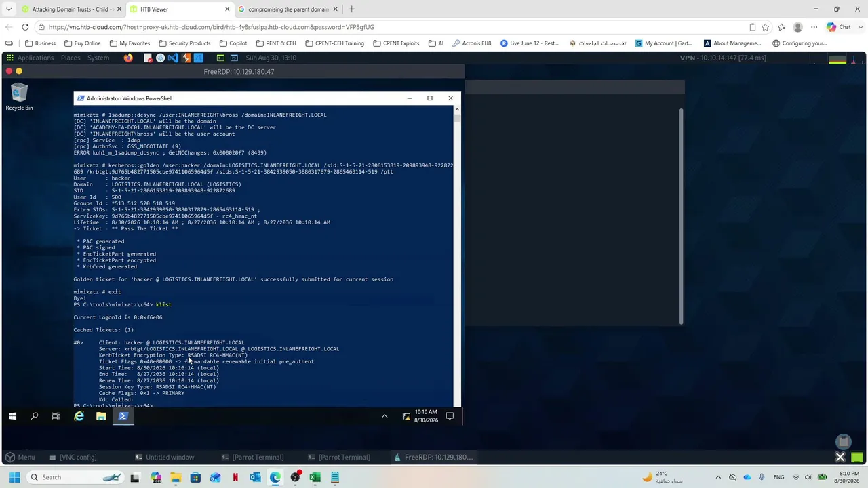
Task: Open Firefox from the Parrot top panel
Action: click(128, 58)
